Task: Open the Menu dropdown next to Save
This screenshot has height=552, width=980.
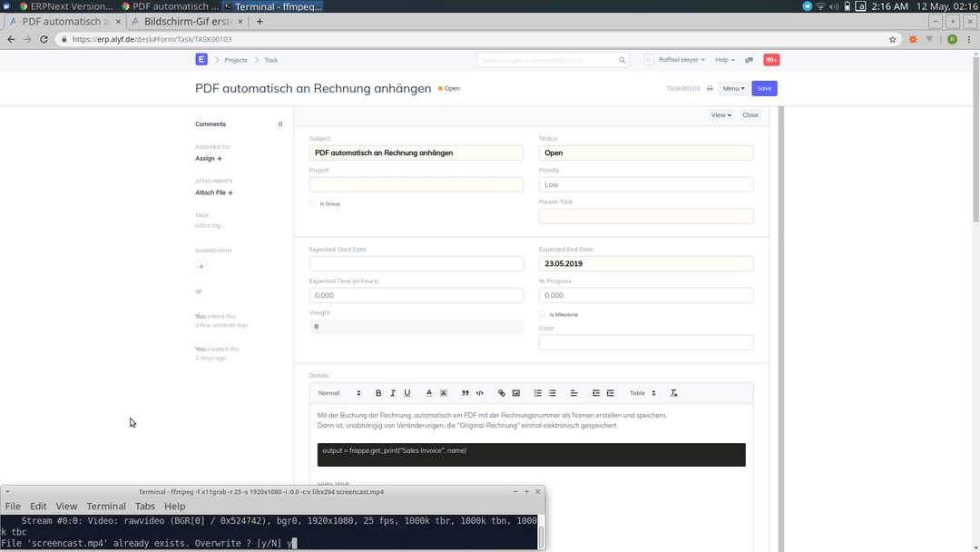Action: pyautogui.click(x=732, y=88)
